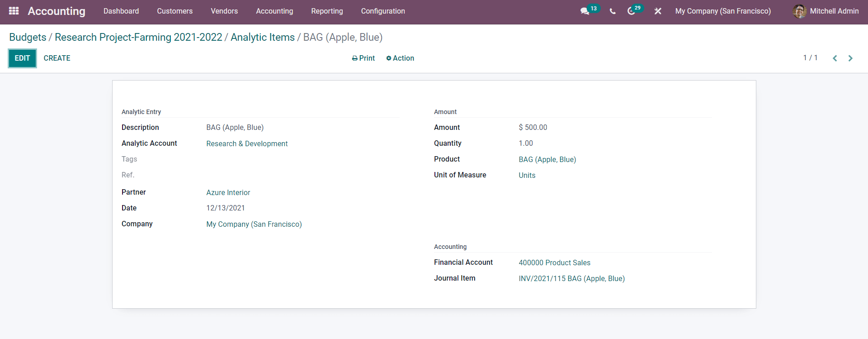Open the Mitchell Admin user menu
The width and height of the screenshot is (868, 339).
coord(826,11)
